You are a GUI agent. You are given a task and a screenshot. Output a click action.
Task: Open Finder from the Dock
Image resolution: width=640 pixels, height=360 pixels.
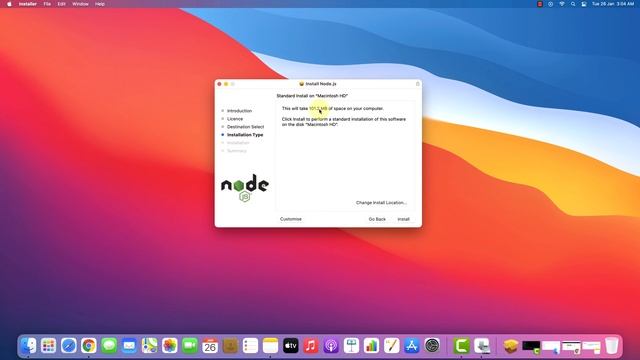(x=28, y=346)
